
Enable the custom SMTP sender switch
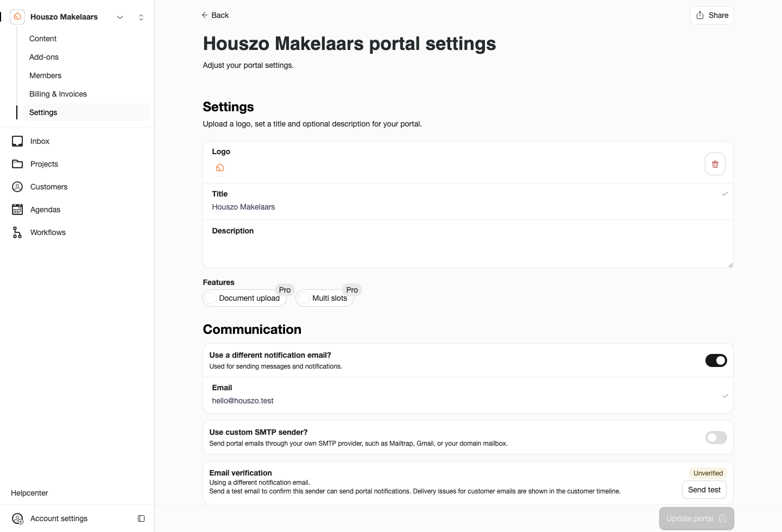click(716, 438)
